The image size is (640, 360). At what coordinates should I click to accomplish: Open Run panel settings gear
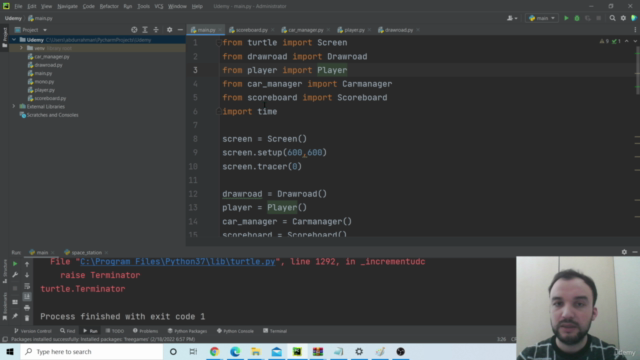click(x=624, y=252)
